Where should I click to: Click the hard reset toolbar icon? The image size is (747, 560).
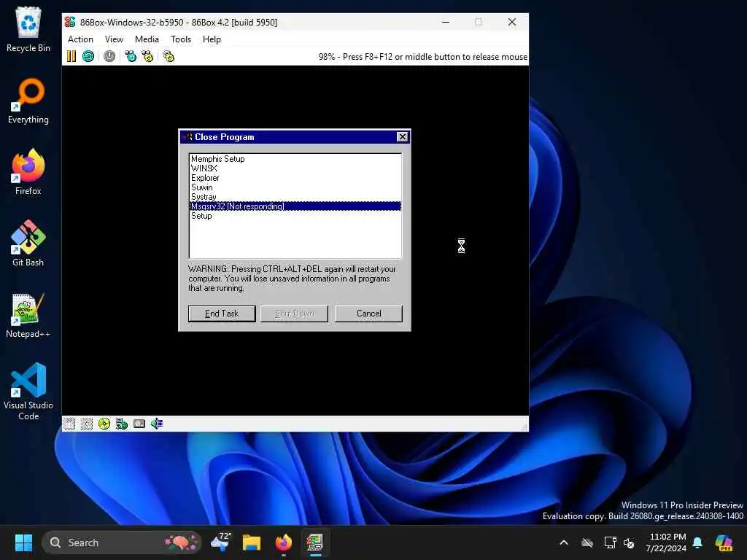point(88,56)
